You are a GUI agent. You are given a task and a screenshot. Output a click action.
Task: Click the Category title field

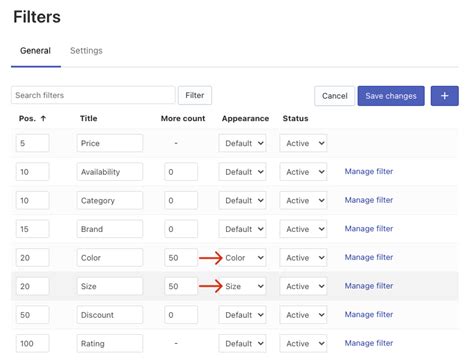point(110,201)
